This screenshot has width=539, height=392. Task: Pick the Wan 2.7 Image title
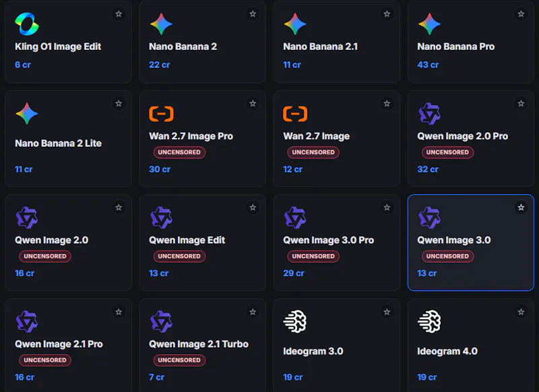tap(316, 137)
